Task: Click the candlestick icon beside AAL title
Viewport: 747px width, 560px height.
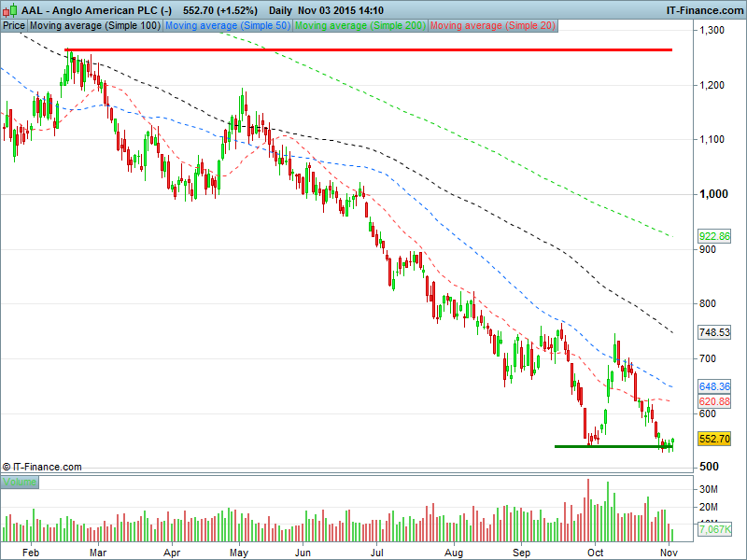Action: (8, 9)
